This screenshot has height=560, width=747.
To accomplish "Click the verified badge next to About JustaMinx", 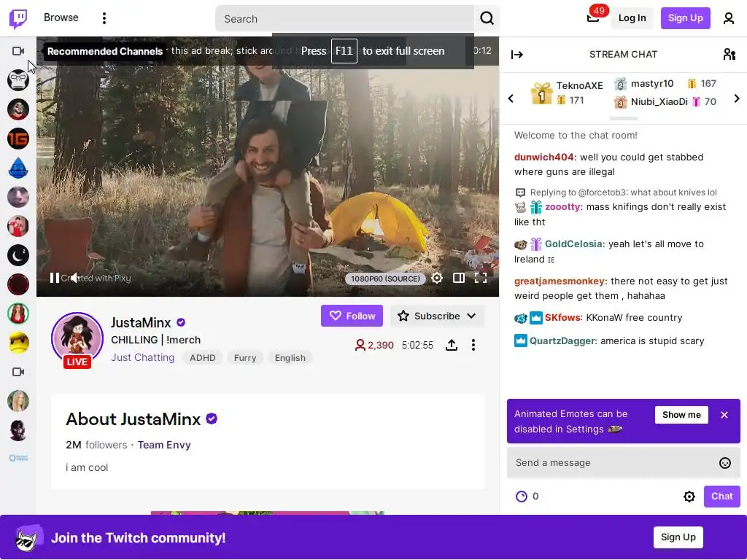I will [212, 419].
